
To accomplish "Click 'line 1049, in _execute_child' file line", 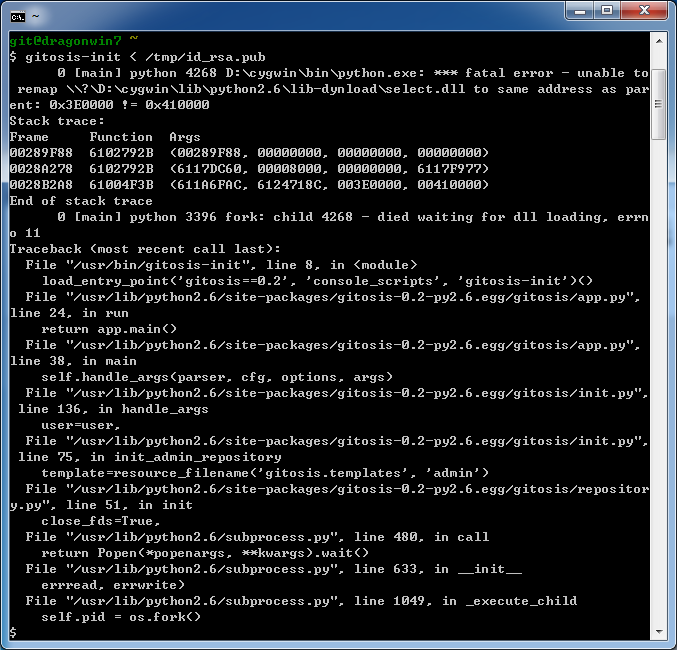I will pyautogui.click(x=301, y=601).
